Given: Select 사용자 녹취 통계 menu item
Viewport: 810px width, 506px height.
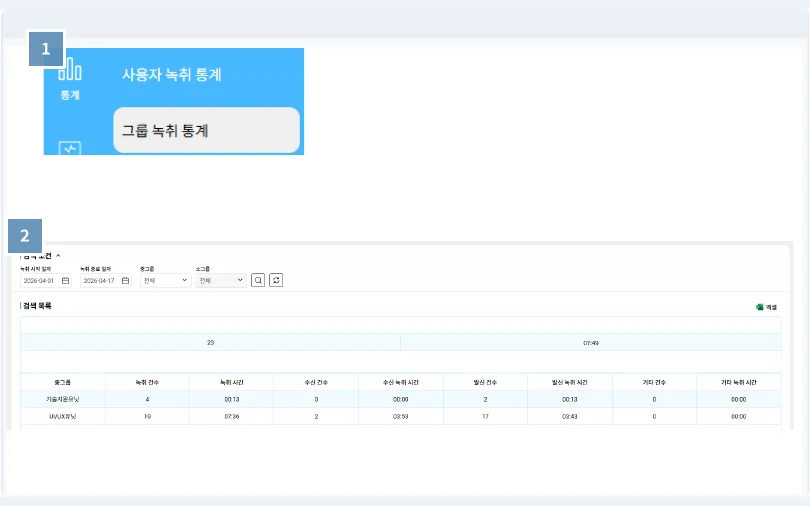Looking at the screenshot, I should [x=172, y=74].
